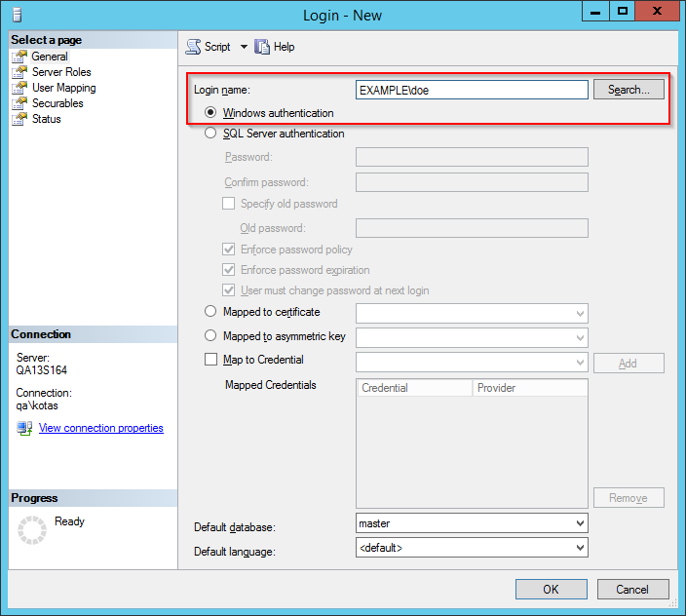This screenshot has height=616, width=686.
Task: Select Mapped to certificate option
Action: point(210,312)
